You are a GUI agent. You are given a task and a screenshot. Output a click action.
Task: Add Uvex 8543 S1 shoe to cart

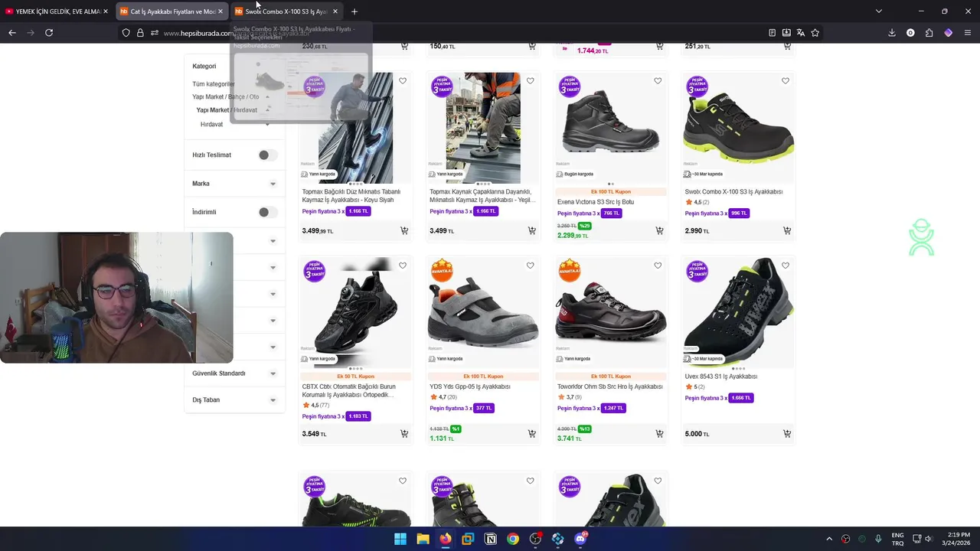[x=787, y=434]
